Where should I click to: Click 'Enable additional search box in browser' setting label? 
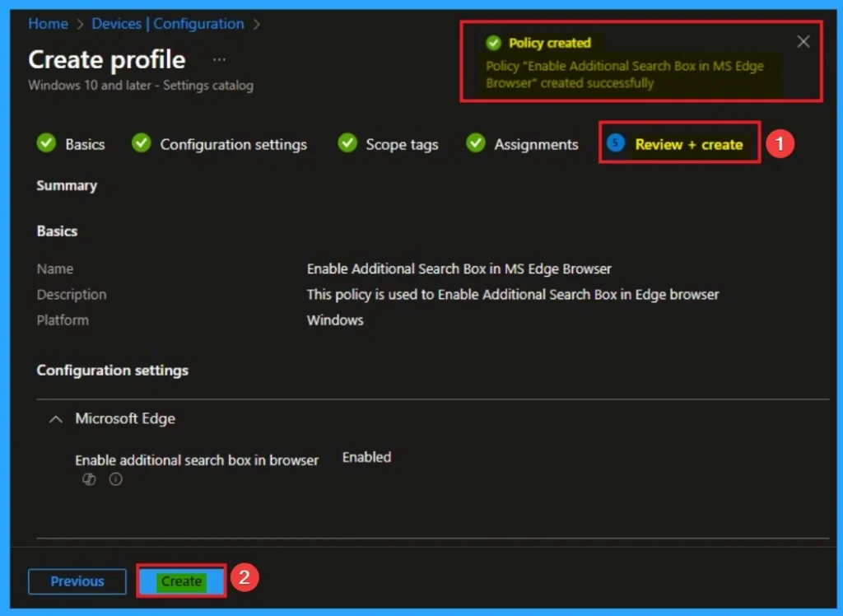[x=197, y=460]
